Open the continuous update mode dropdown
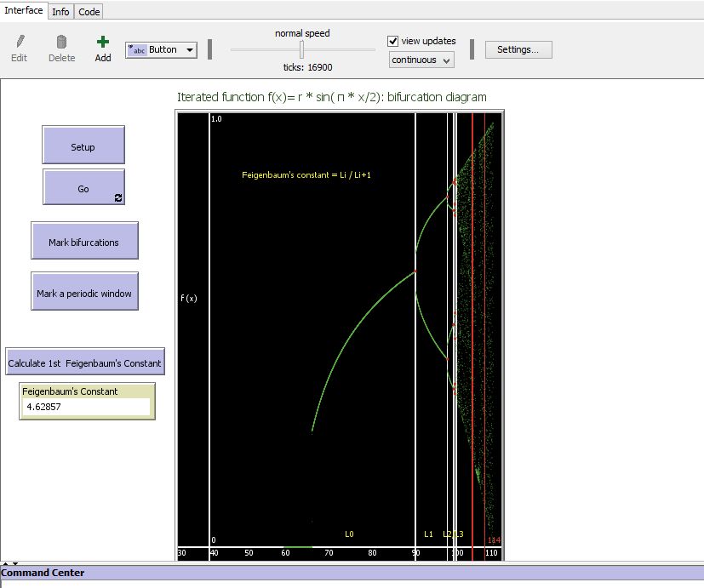This screenshot has height=588, width=704. click(x=420, y=60)
